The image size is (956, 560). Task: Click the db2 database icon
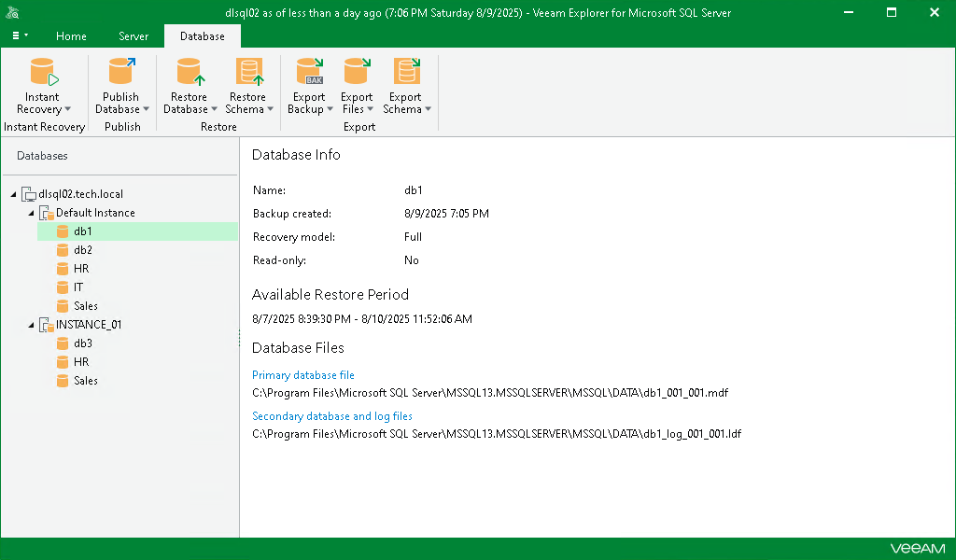point(63,250)
